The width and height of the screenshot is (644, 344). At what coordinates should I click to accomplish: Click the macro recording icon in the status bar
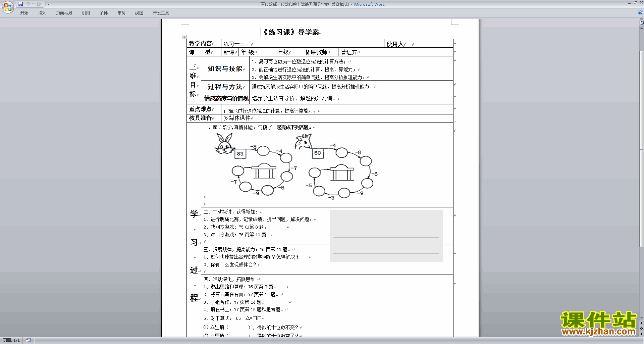(28, 340)
